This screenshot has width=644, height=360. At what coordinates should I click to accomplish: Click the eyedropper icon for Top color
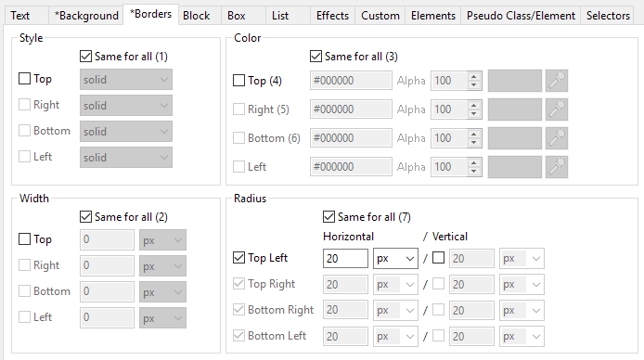pos(557,81)
